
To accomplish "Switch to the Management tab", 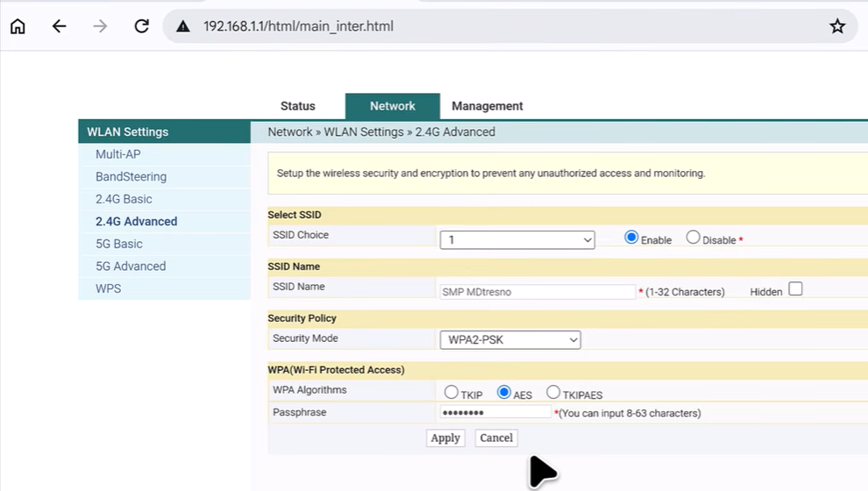I will coord(487,106).
